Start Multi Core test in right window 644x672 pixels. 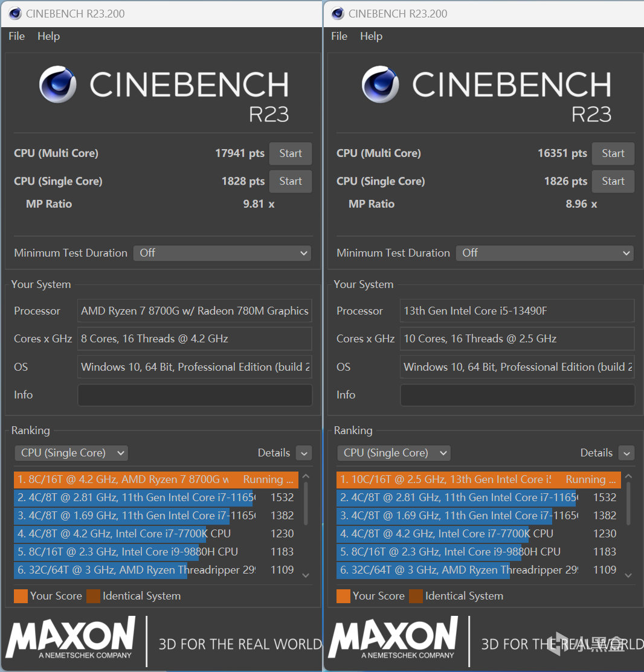(x=613, y=153)
